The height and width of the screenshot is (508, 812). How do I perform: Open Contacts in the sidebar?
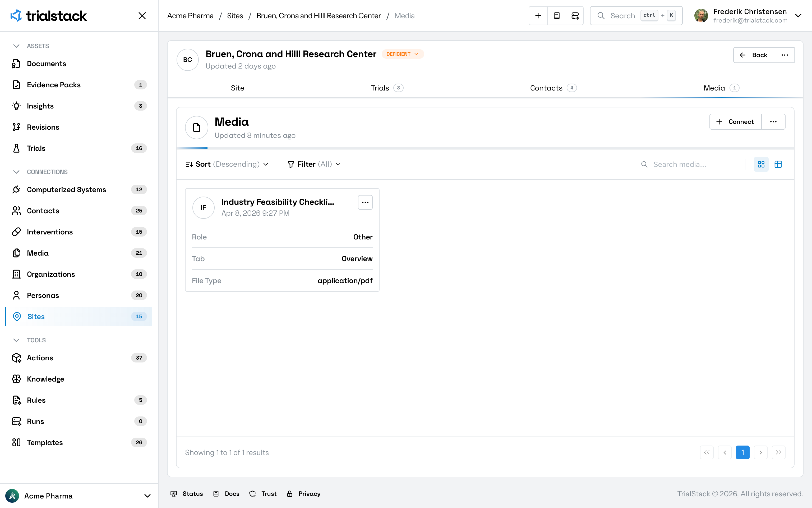click(79, 211)
